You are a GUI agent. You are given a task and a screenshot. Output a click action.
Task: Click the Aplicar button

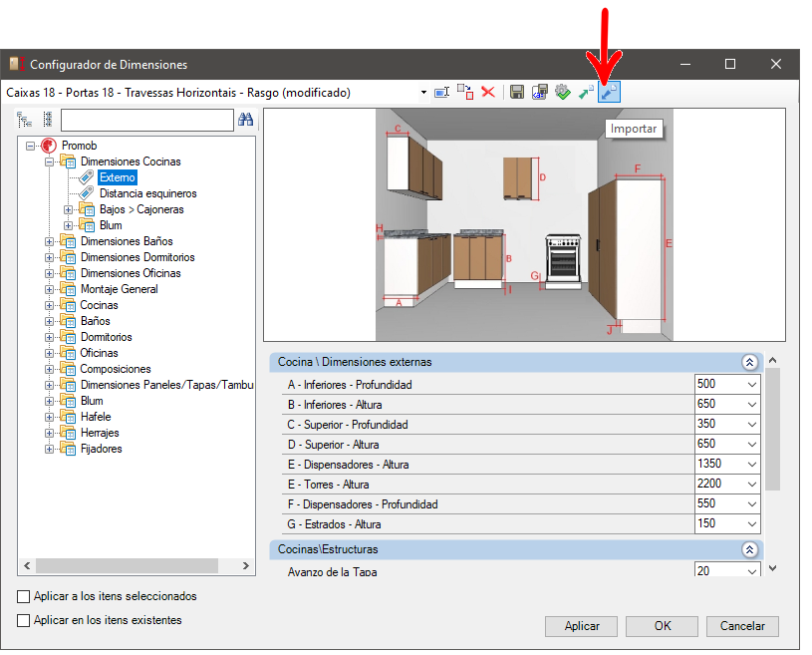[581, 626]
